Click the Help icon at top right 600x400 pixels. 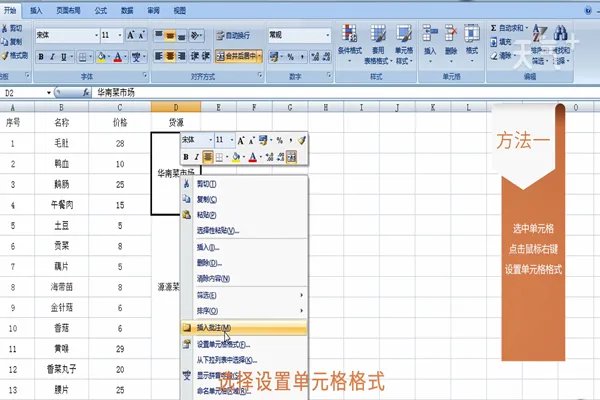click(588, 11)
